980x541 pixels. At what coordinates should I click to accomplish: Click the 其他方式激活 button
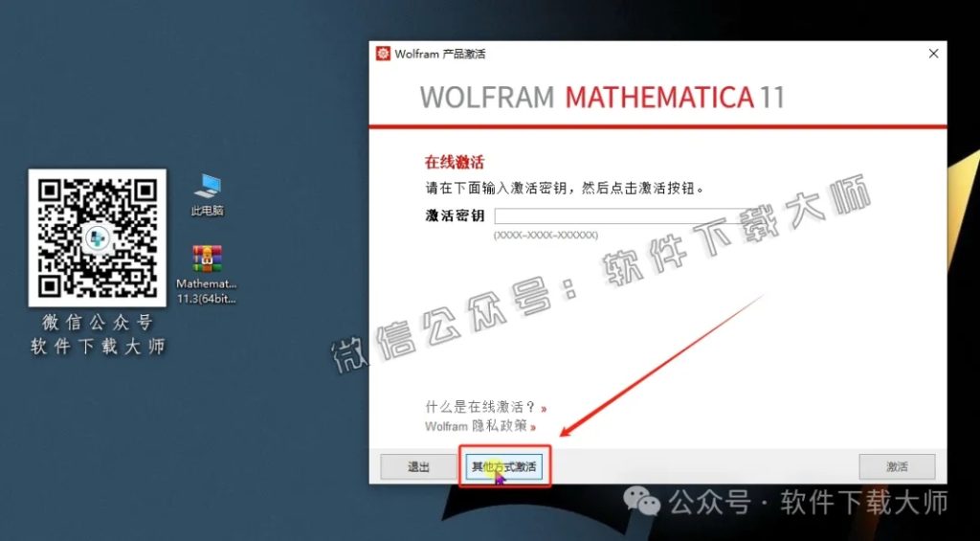[504, 466]
